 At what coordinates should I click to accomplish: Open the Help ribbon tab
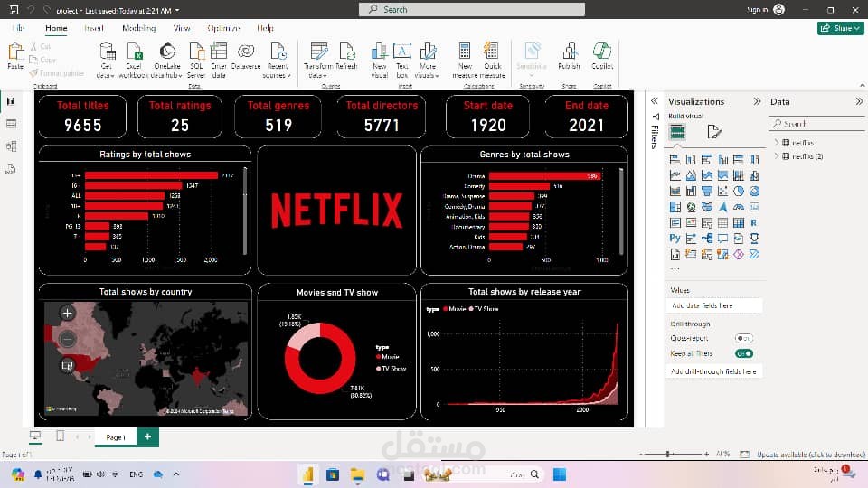[265, 28]
